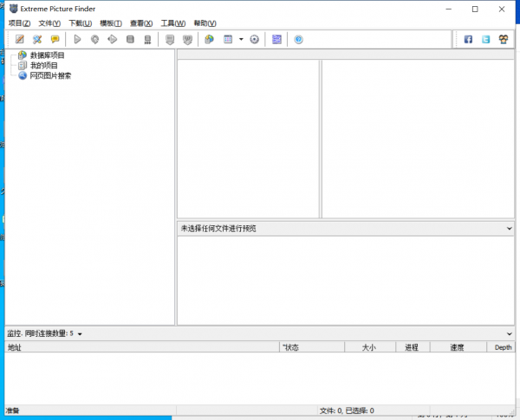This screenshot has width=520, height=420.
Task: Open the 模板(T) menu
Action: click(x=111, y=23)
